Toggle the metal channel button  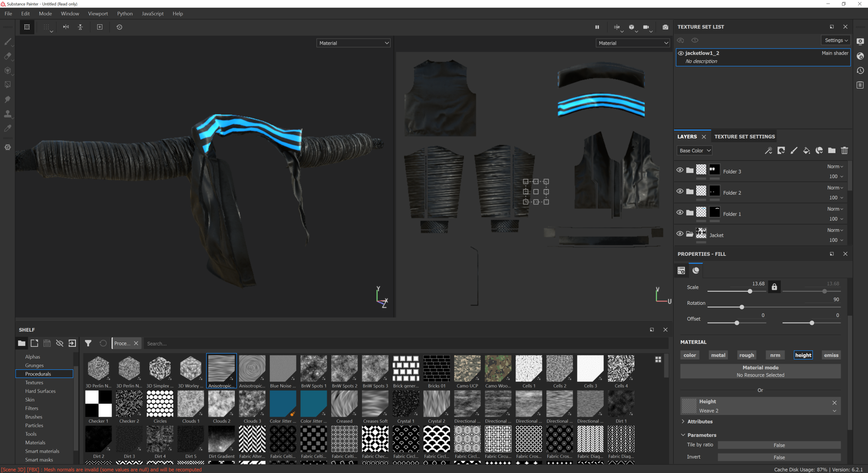pyautogui.click(x=718, y=355)
